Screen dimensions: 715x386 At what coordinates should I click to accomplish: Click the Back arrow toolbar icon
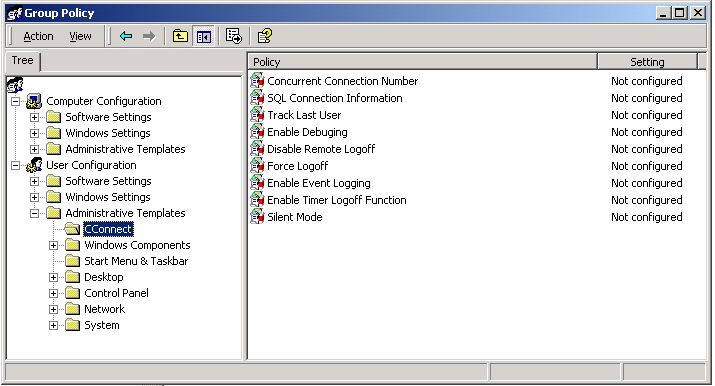click(126, 36)
